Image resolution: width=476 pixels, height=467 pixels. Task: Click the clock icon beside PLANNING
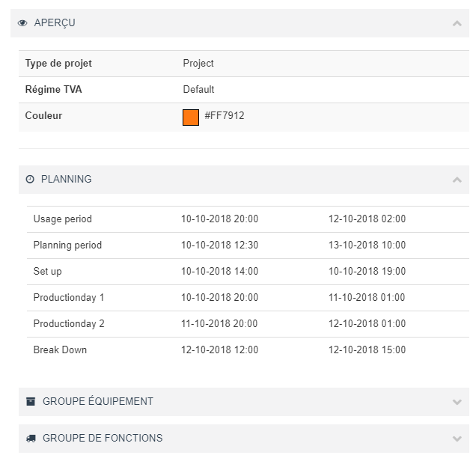pyautogui.click(x=30, y=180)
